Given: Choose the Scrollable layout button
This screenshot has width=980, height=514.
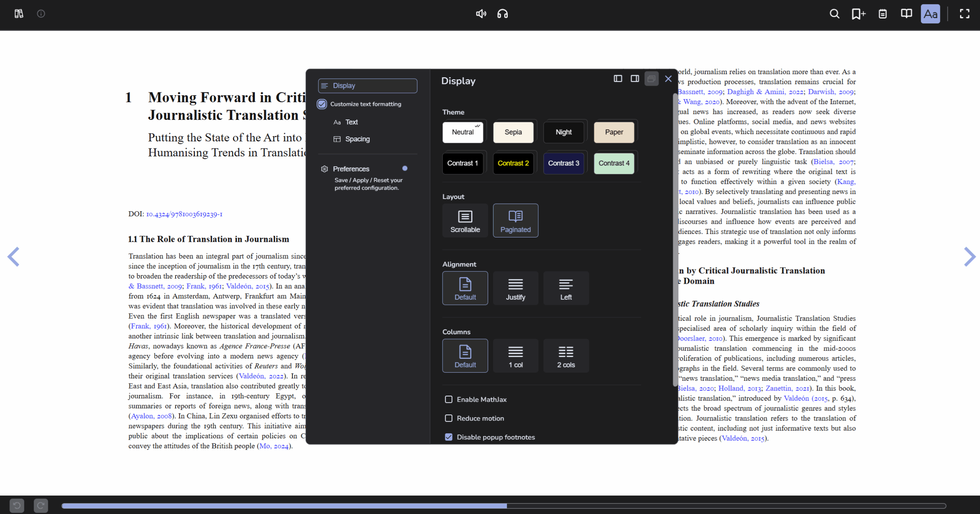Looking at the screenshot, I should point(465,220).
